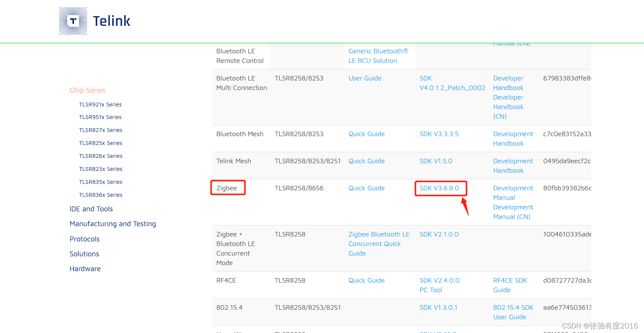
Task: Click the RF4CE row label
Action: (x=226, y=280)
